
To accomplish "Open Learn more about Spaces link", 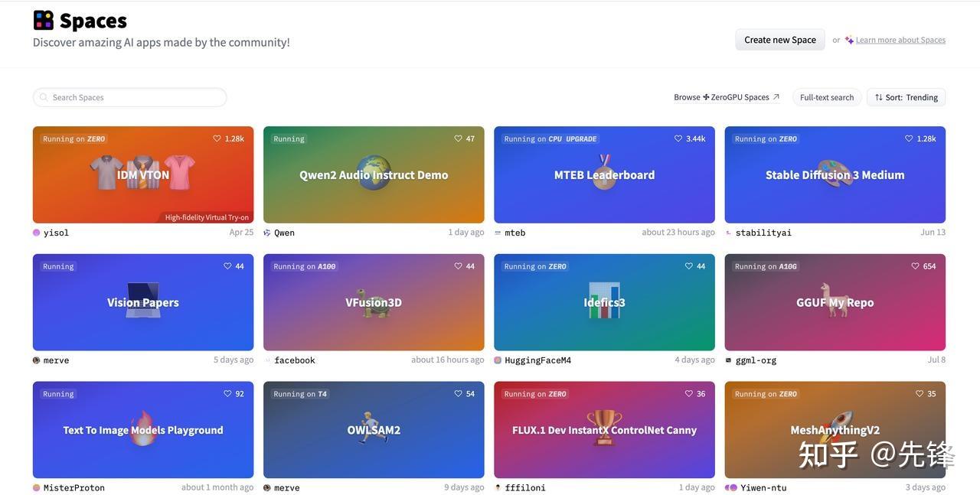I will pyautogui.click(x=900, y=40).
